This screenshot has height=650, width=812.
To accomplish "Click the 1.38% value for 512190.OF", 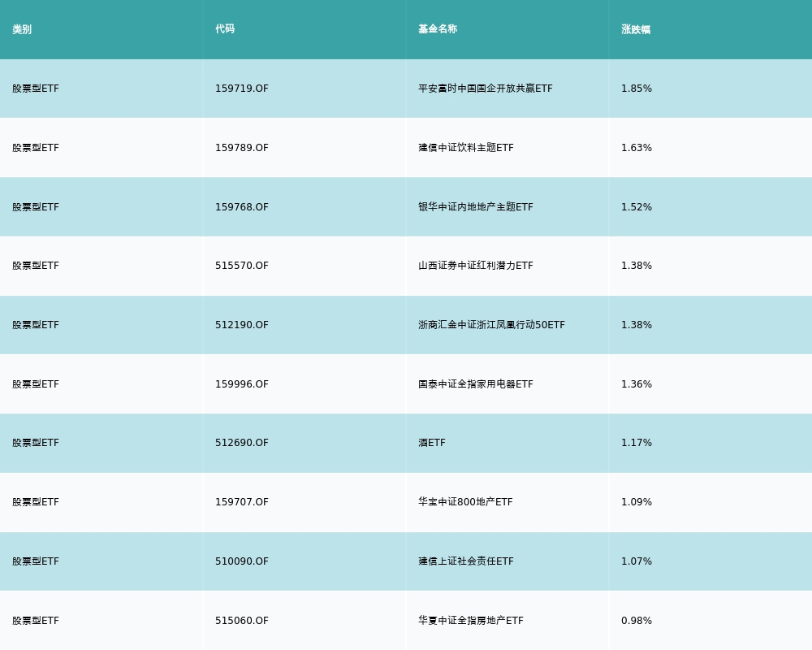I will (x=637, y=325).
